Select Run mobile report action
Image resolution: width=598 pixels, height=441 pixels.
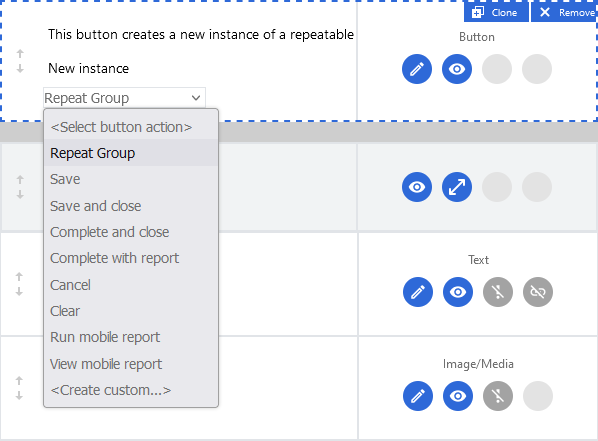coord(131,337)
